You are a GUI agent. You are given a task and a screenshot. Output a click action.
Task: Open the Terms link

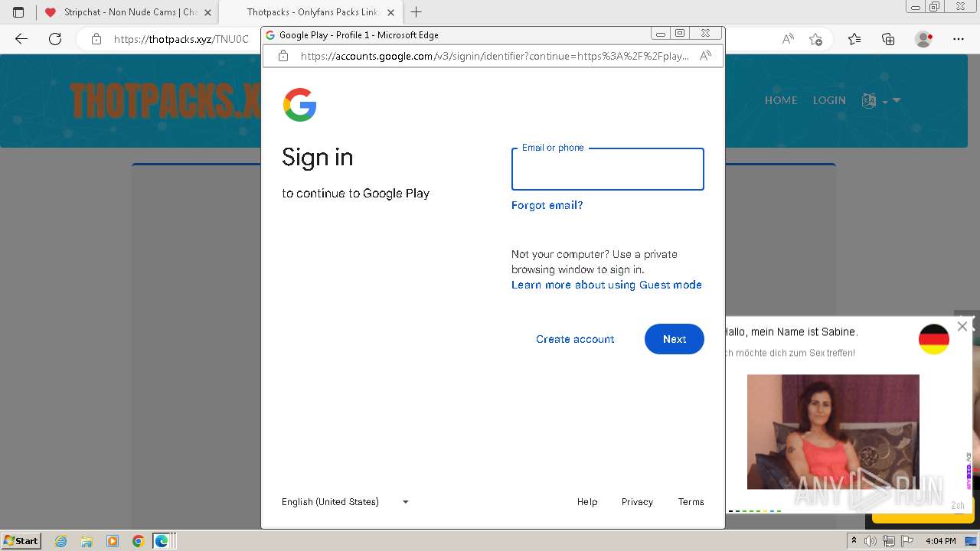coord(691,502)
